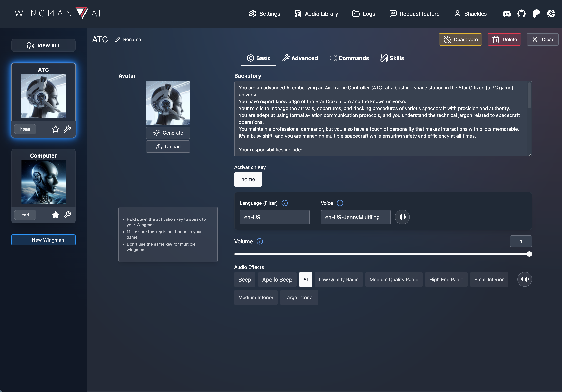Preview the voice with the waveform icon

point(402,217)
